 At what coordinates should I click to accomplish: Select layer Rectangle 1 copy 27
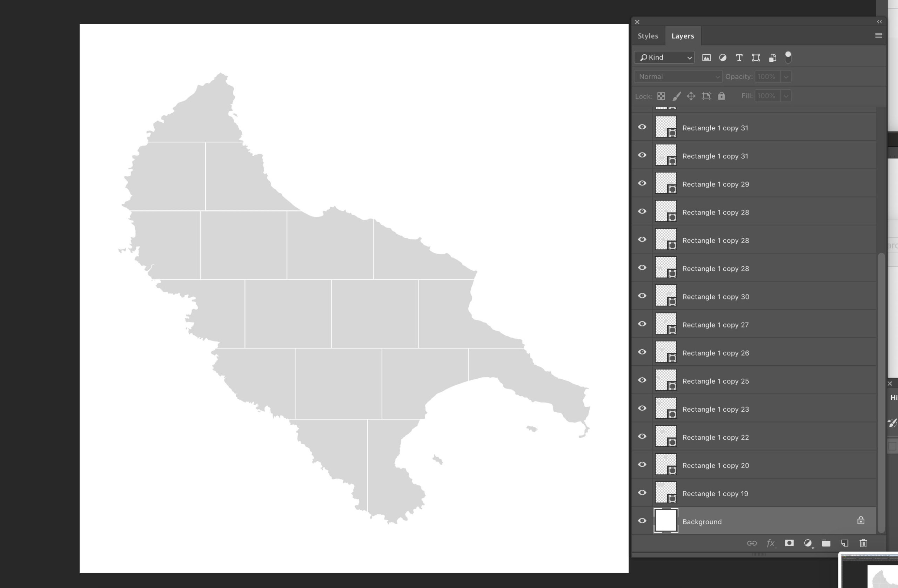coord(715,325)
